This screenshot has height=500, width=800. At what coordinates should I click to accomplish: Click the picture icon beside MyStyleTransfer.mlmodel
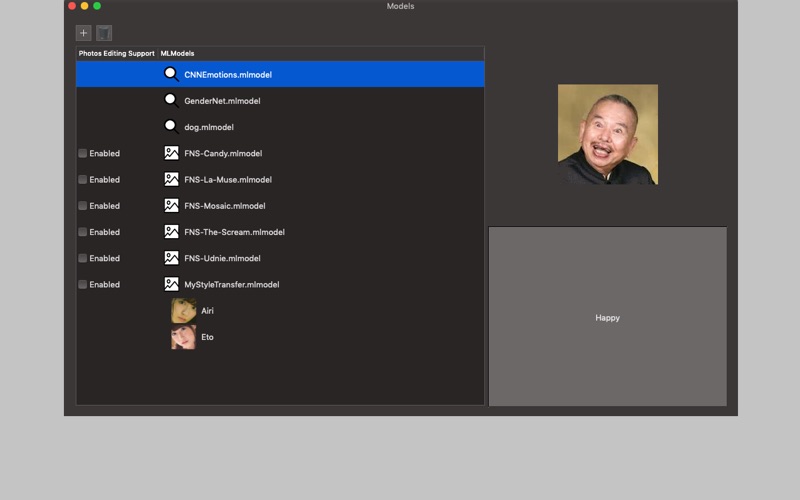pyautogui.click(x=171, y=284)
